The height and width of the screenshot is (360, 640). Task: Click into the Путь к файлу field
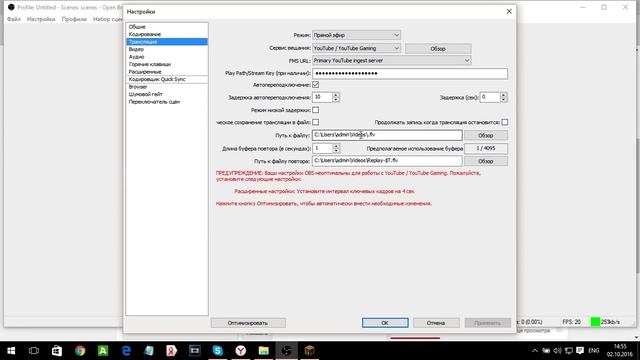pos(387,135)
